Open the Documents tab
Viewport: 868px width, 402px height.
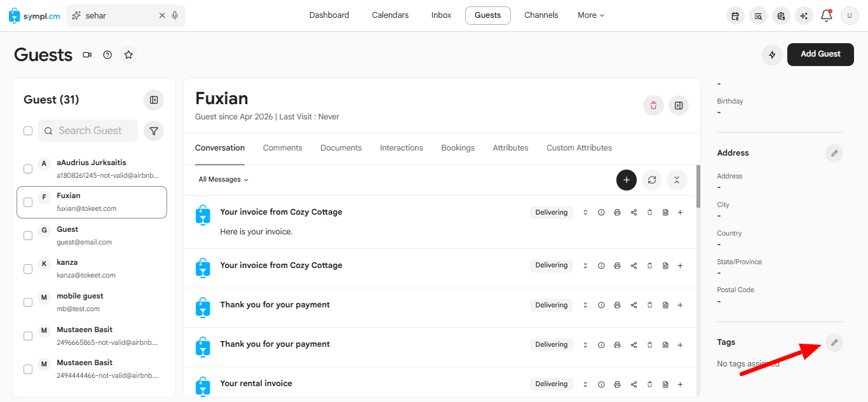point(341,148)
